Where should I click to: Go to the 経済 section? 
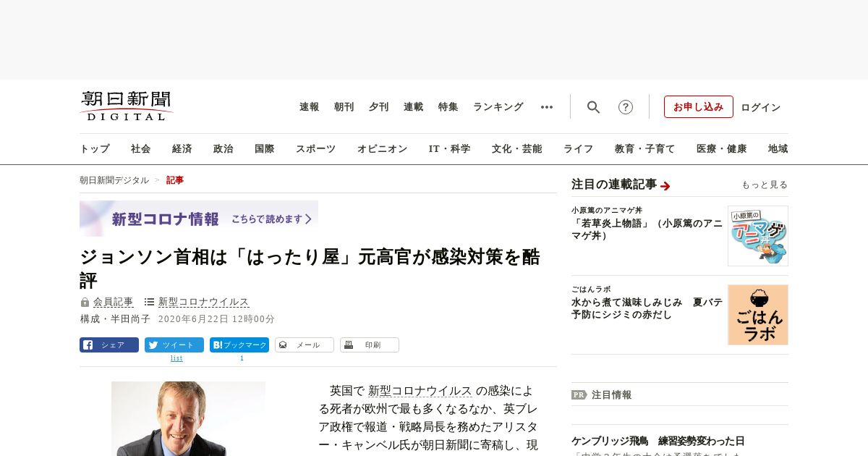182,148
